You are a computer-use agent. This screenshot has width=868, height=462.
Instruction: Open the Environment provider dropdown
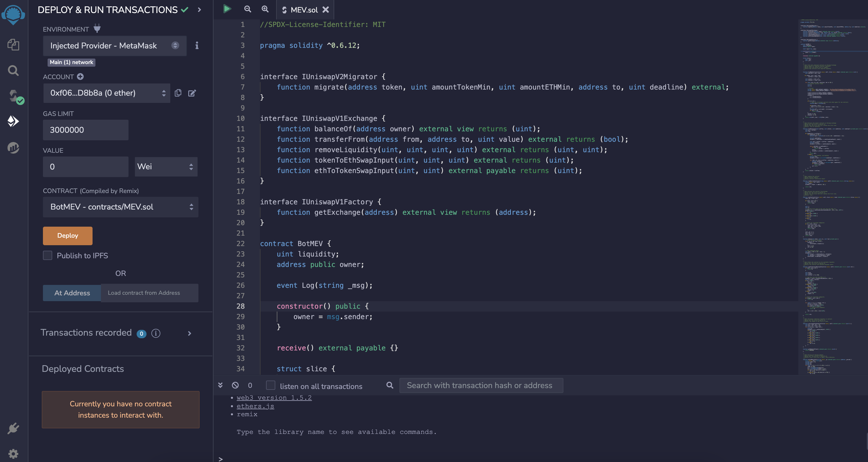tap(115, 46)
